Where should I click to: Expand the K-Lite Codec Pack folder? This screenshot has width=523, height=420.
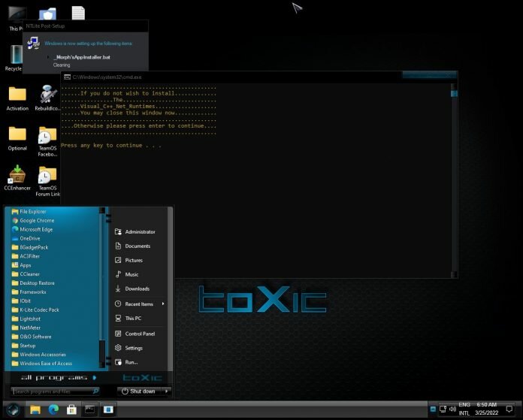pos(35,310)
